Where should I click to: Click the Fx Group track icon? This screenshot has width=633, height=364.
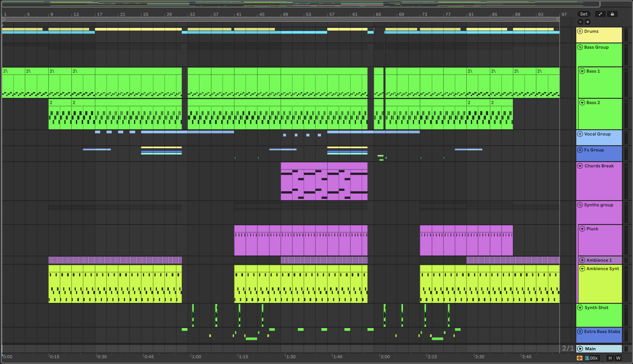(x=580, y=150)
